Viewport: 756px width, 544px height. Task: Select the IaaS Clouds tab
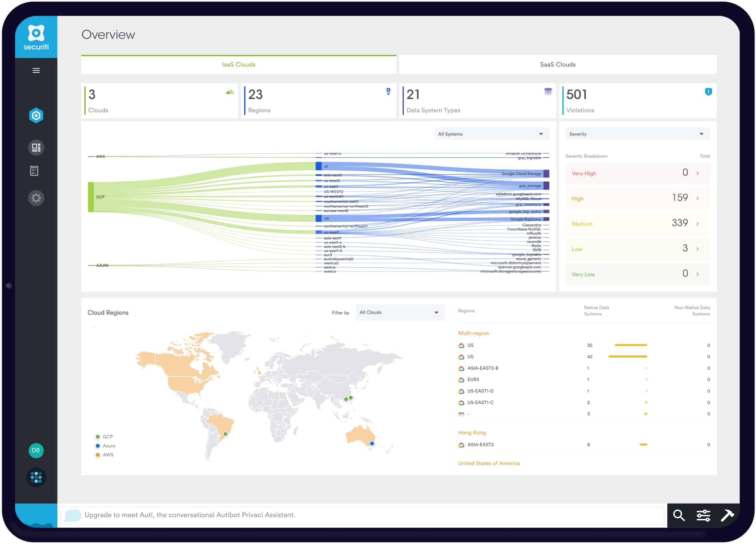[x=240, y=64]
